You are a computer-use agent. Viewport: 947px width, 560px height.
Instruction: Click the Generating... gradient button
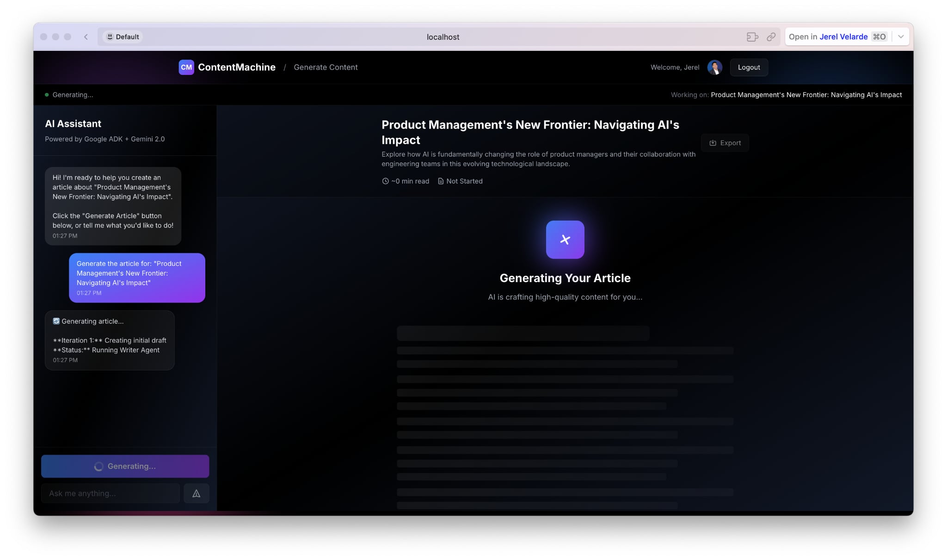125,466
